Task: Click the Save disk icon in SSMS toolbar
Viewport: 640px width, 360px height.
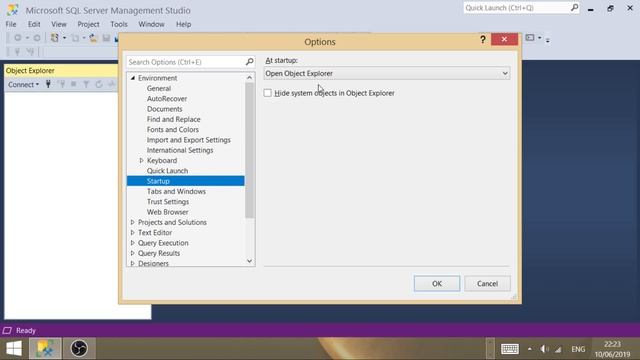Action: 106,38
